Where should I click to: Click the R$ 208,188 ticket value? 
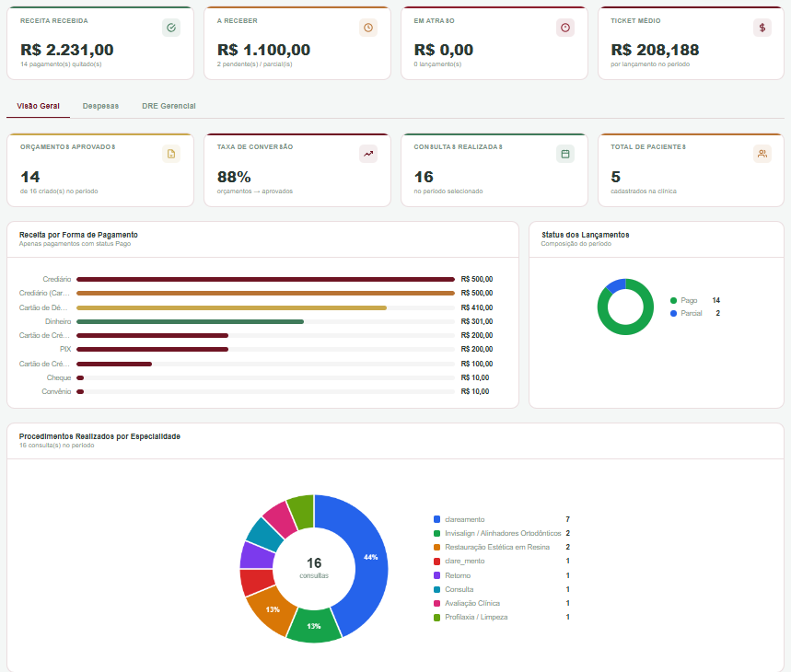(655, 50)
